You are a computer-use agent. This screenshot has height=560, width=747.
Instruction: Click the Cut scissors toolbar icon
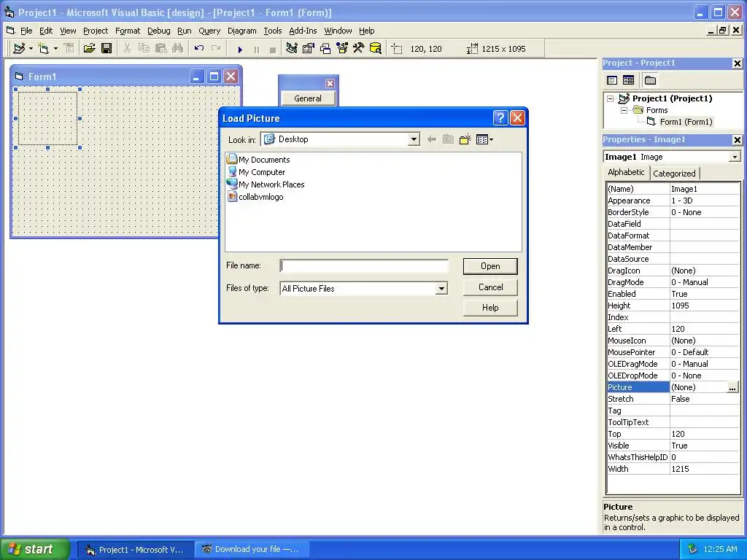click(x=127, y=48)
